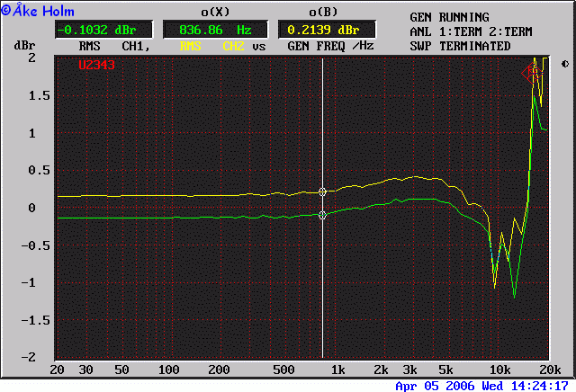
Task: Click the GEN FREQ /Hz label
Action: pos(330,46)
